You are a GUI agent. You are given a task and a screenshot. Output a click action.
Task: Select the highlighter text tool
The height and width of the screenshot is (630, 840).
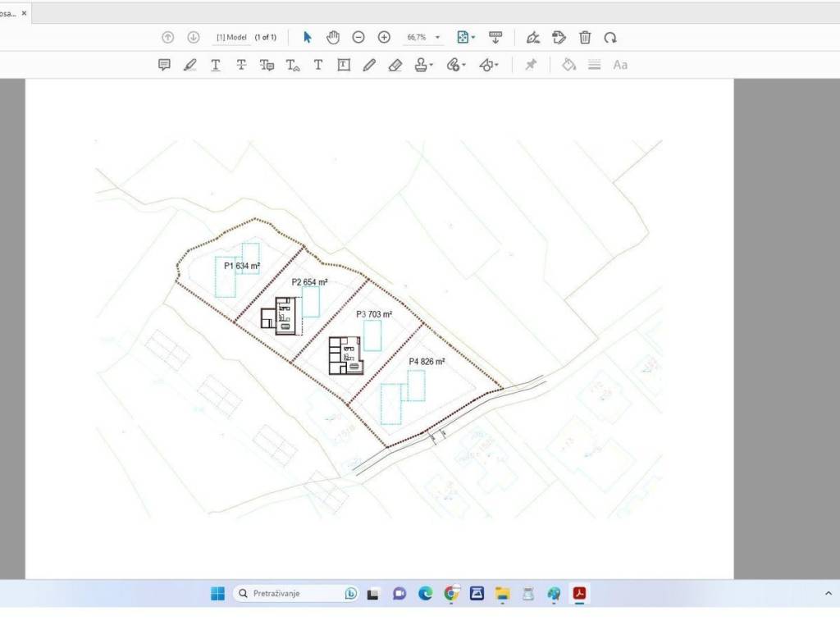tap(189, 65)
